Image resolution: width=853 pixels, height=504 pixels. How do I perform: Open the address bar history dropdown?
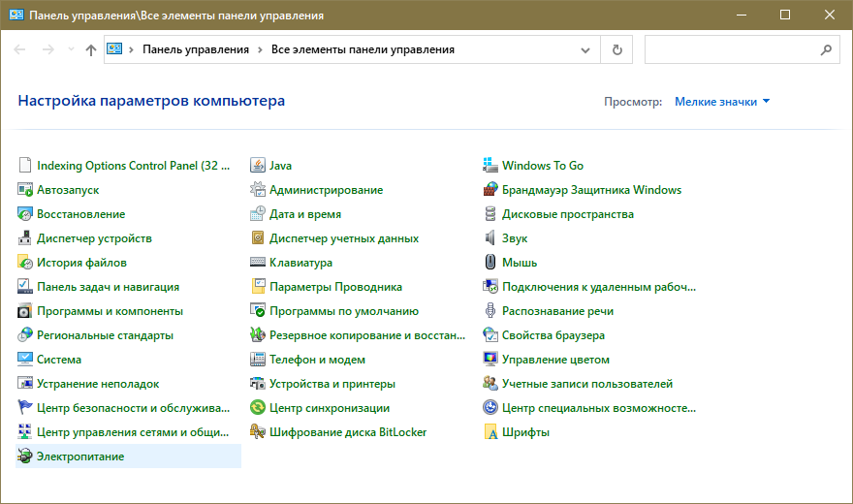[x=584, y=49]
